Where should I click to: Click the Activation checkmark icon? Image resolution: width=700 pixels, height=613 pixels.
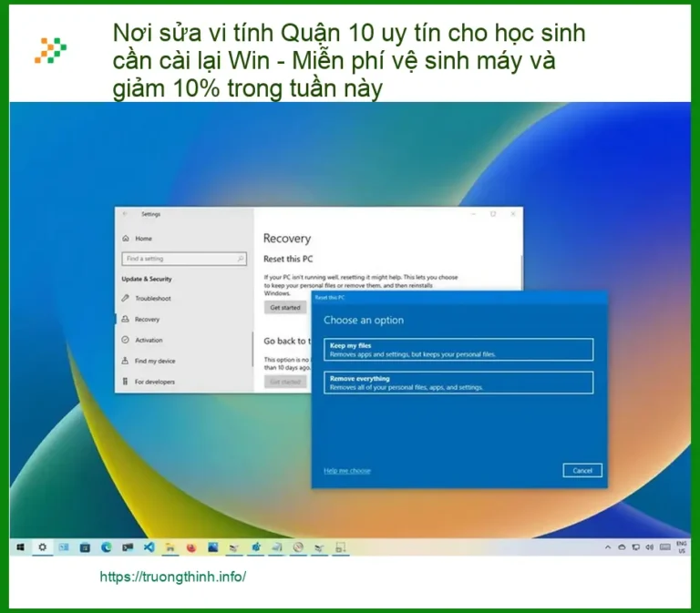click(x=126, y=340)
